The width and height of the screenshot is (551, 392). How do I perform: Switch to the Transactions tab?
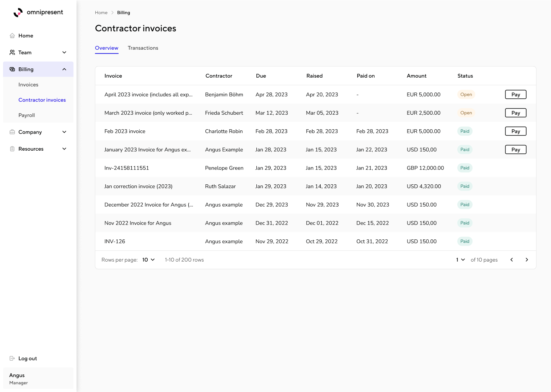click(x=143, y=48)
